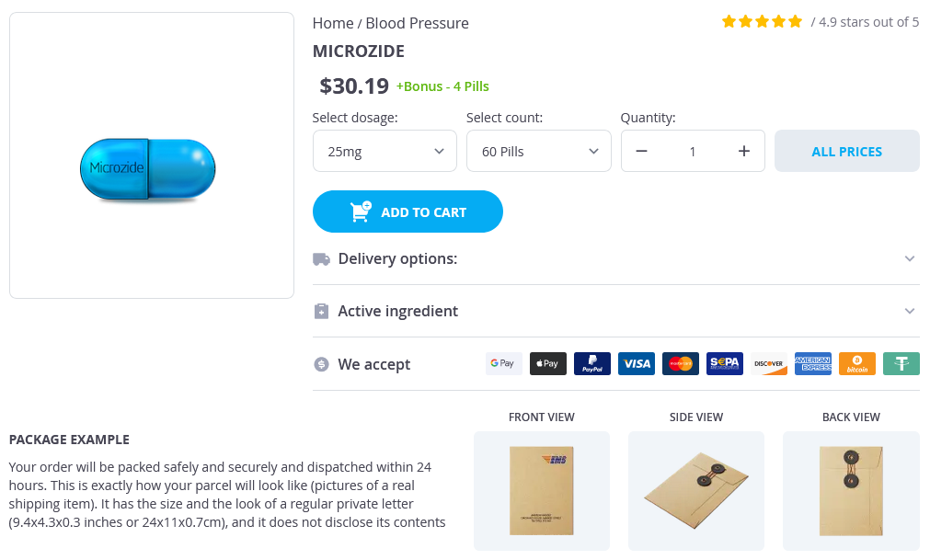Click the Tether payment icon
The width and height of the screenshot is (930, 560).
tap(901, 364)
